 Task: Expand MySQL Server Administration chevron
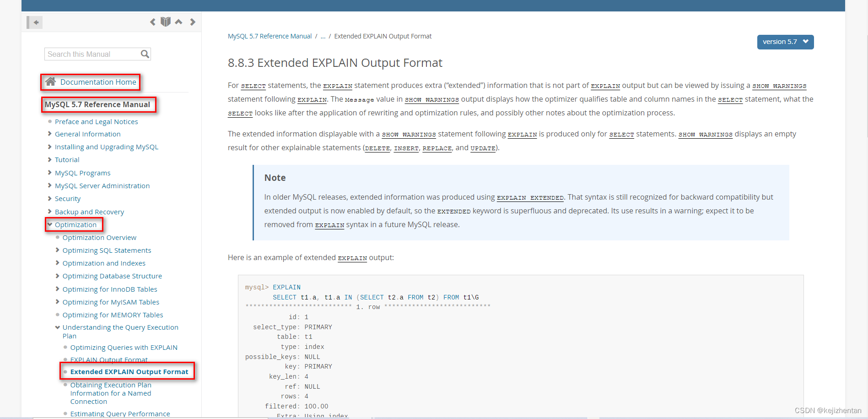click(x=49, y=185)
